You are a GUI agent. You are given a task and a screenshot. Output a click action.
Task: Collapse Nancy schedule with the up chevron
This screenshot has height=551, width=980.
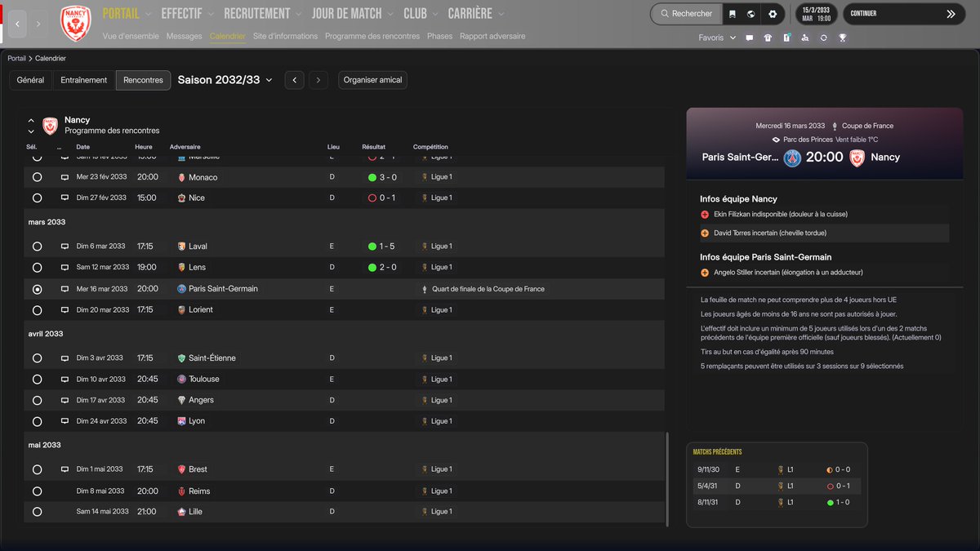point(31,120)
